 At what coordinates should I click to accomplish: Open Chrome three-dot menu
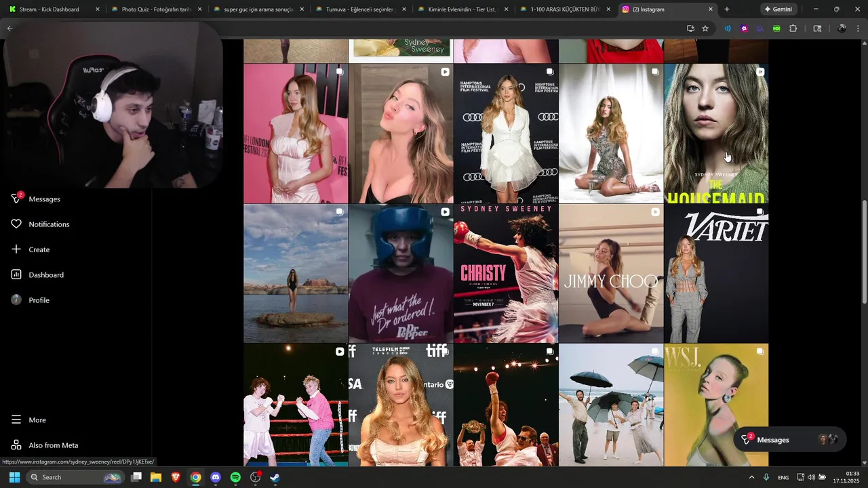point(858,28)
